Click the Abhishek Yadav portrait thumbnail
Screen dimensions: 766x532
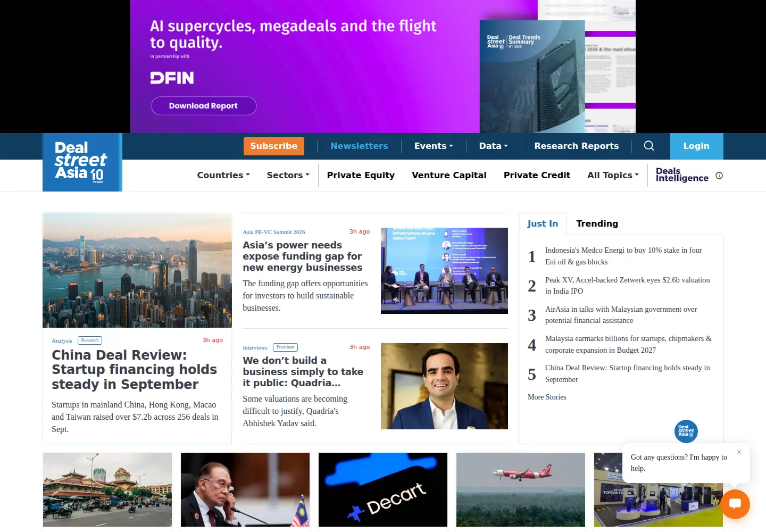pyautogui.click(x=444, y=386)
